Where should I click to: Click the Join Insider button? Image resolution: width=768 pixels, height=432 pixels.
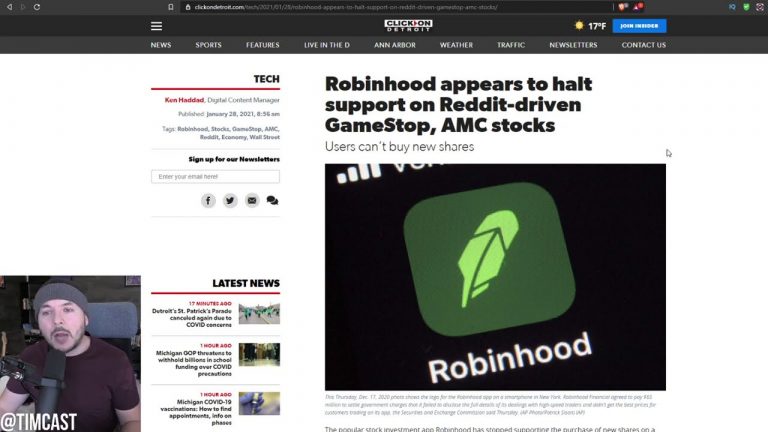(x=639, y=26)
